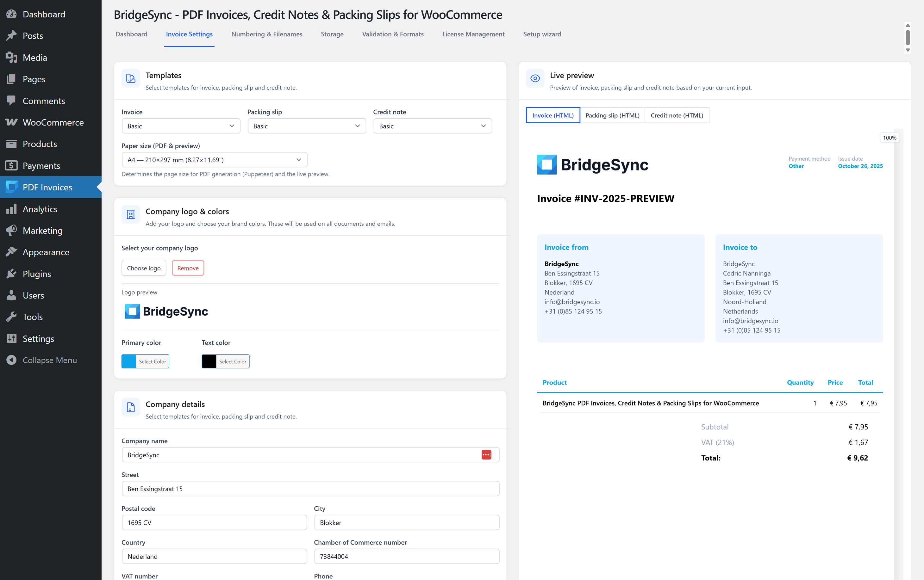Image resolution: width=924 pixels, height=580 pixels.
Task: Pick the blue Primary color swatch
Action: (129, 361)
